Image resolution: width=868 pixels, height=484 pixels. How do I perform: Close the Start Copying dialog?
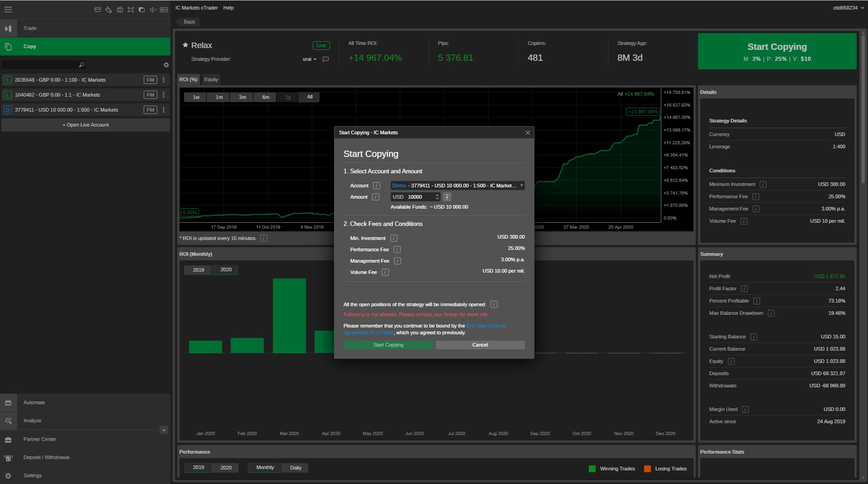tap(528, 132)
